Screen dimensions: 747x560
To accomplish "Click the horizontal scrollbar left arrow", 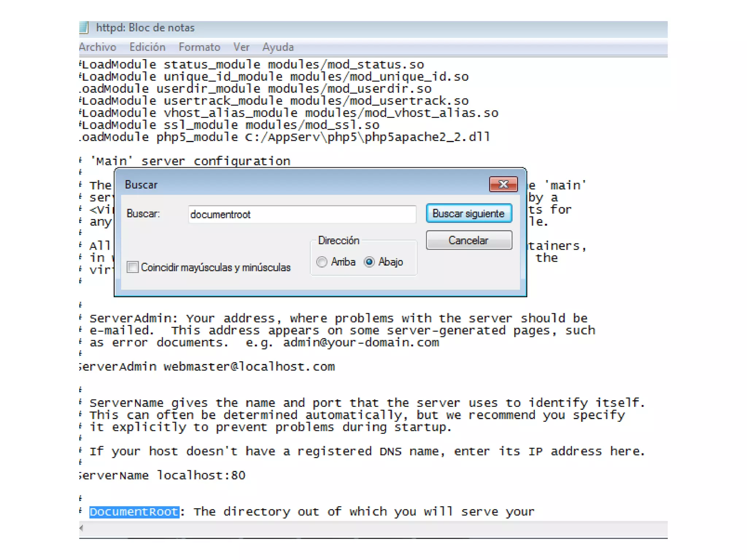I will coord(82,528).
